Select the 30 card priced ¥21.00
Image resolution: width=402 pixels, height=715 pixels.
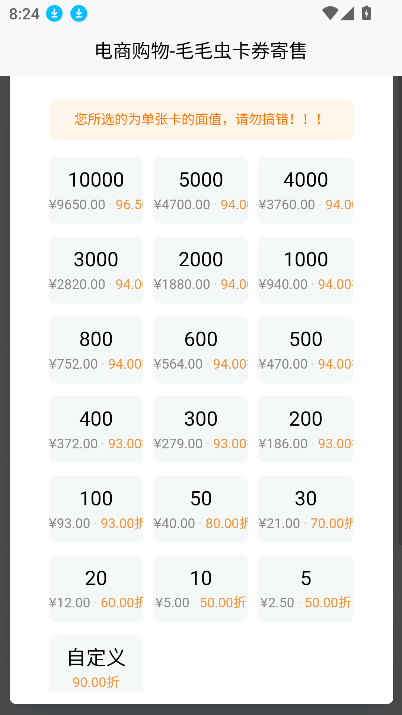[305, 509]
